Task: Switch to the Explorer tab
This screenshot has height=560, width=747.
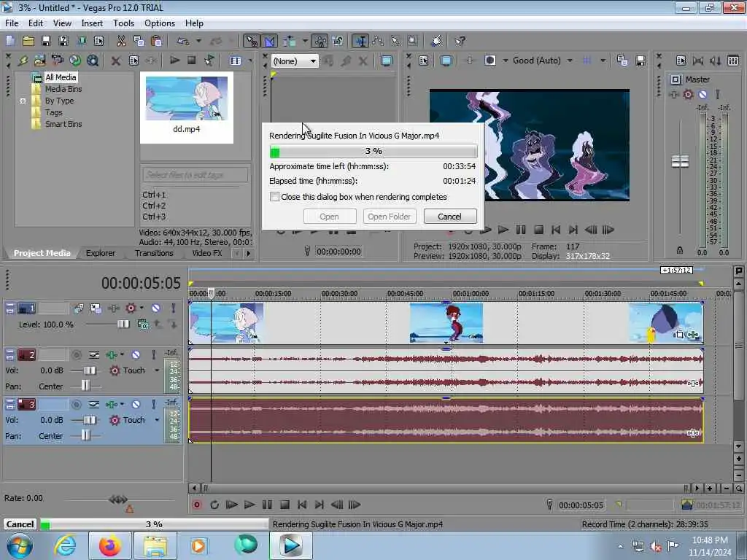Action: point(101,253)
